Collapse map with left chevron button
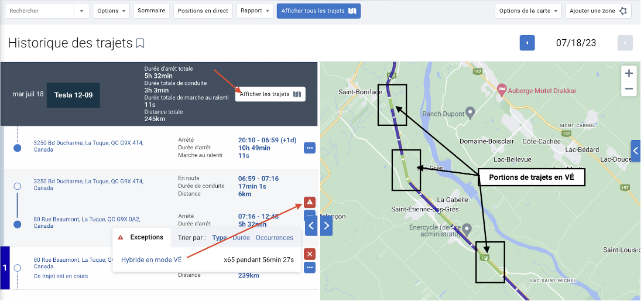The height and width of the screenshot is (301, 644). [x=311, y=225]
